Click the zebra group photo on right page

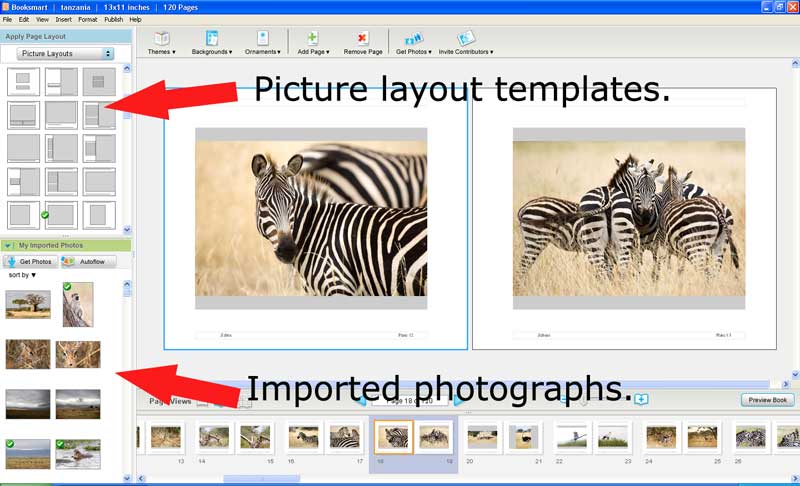coord(629,218)
